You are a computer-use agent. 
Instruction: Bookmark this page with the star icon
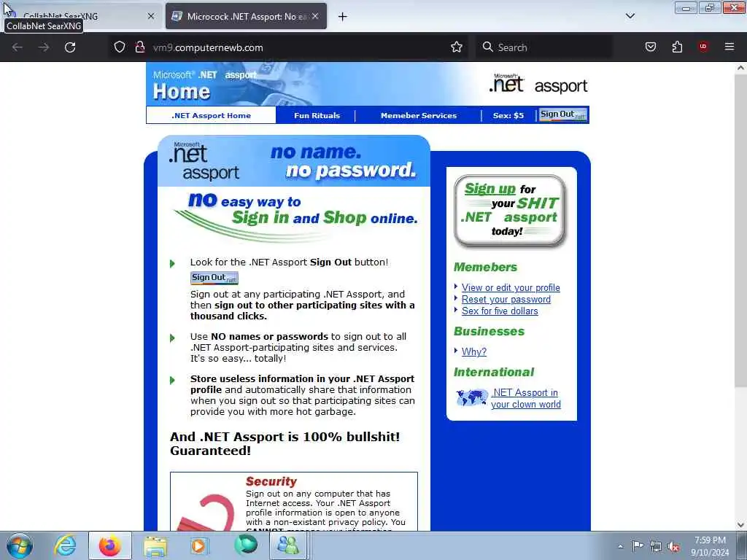click(457, 47)
